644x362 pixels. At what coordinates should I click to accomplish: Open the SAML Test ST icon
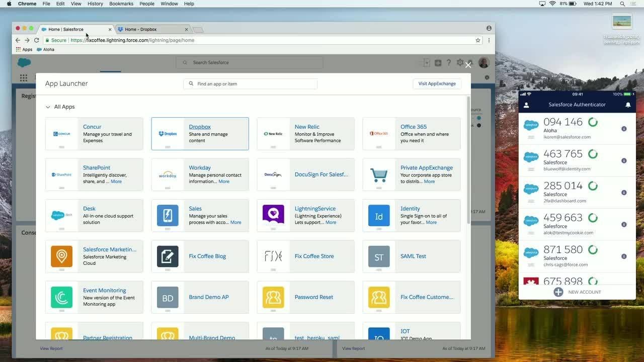pyautogui.click(x=379, y=256)
